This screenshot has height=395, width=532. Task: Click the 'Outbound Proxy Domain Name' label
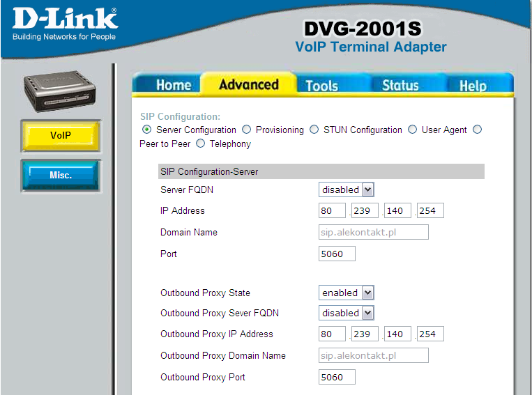coord(223,355)
